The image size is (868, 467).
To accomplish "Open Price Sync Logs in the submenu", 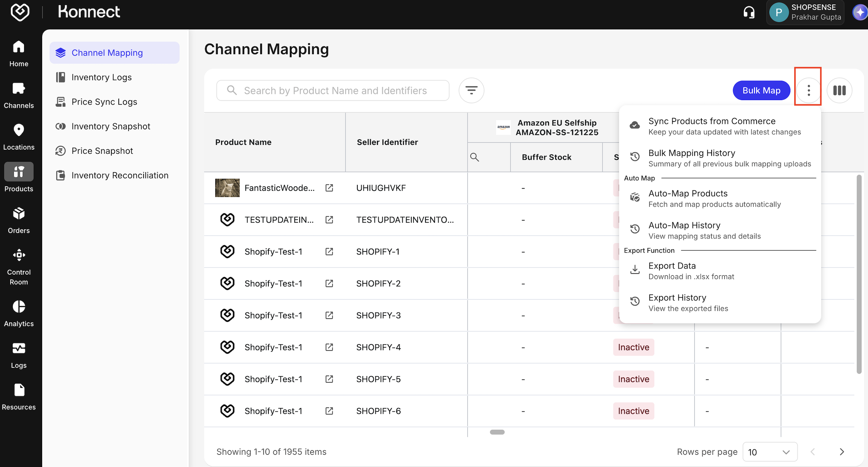I will 104,102.
